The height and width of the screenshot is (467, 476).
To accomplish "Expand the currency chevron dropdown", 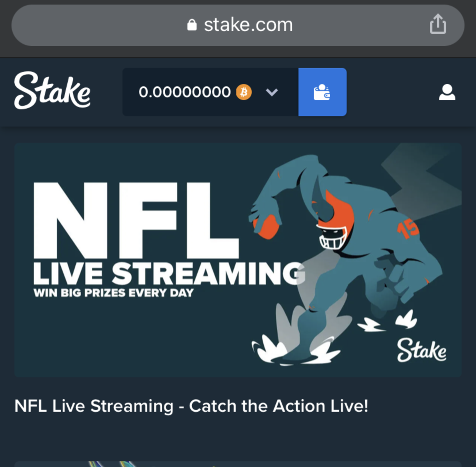I will (x=272, y=92).
